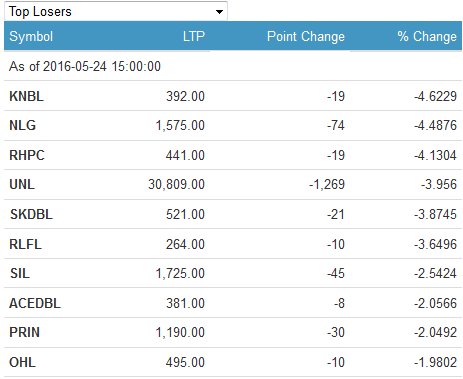
Task: Click the UNL price 30,809.00
Action: [176, 184]
